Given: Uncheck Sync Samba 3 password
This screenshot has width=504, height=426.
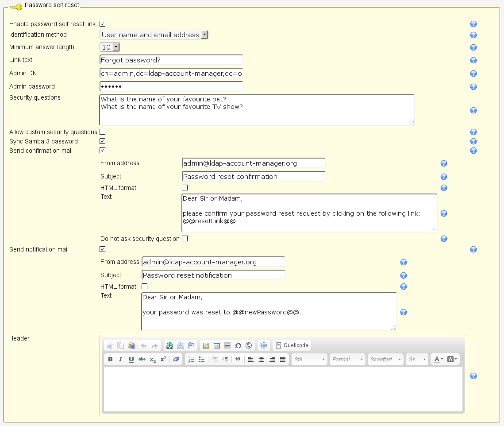Looking at the screenshot, I should click(103, 141).
